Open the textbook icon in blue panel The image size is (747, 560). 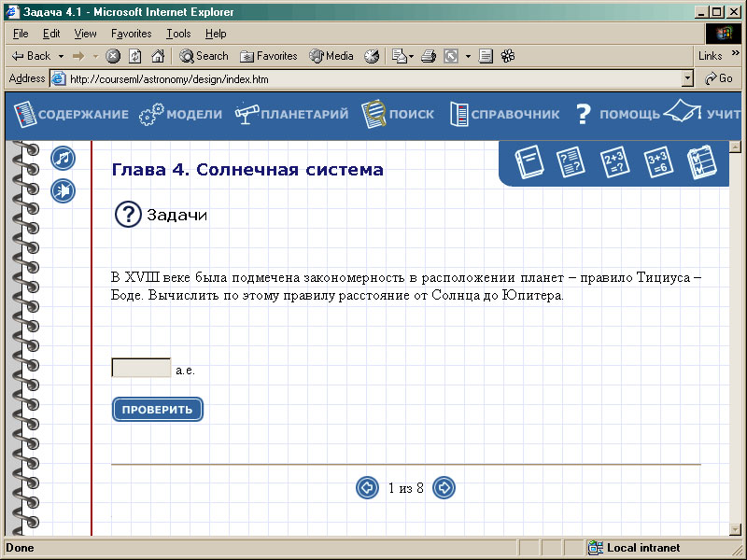[529, 163]
